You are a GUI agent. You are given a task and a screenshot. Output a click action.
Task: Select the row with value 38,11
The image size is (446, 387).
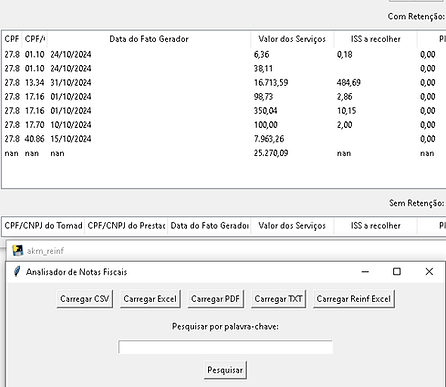tap(223, 68)
